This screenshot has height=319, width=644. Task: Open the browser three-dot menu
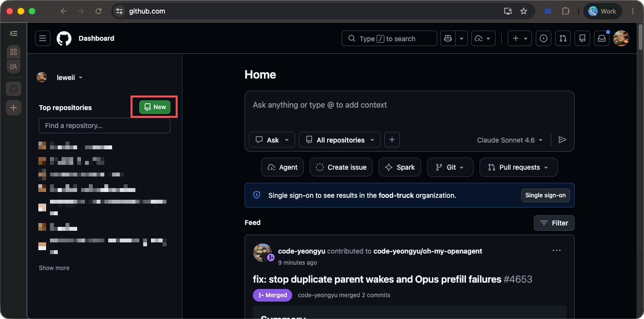(632, 11)
